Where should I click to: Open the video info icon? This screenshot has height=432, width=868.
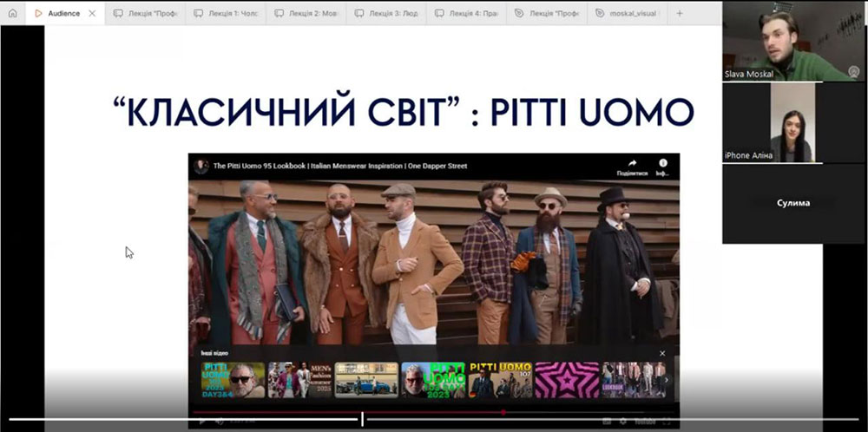click(x=662, y=162)
